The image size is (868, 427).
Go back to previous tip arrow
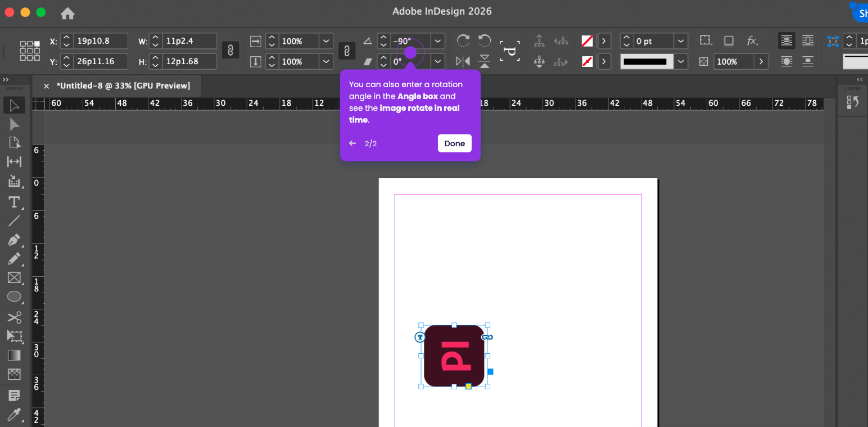352,143
